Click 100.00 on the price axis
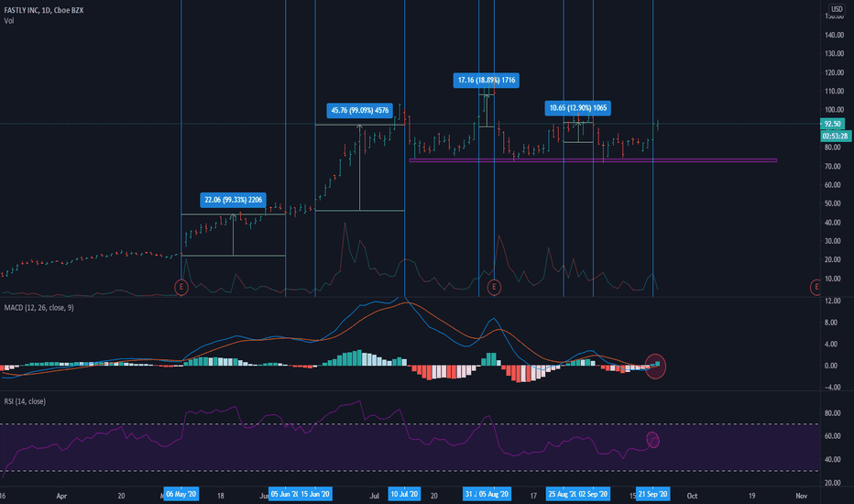The image size is (854, 504). 834,110
